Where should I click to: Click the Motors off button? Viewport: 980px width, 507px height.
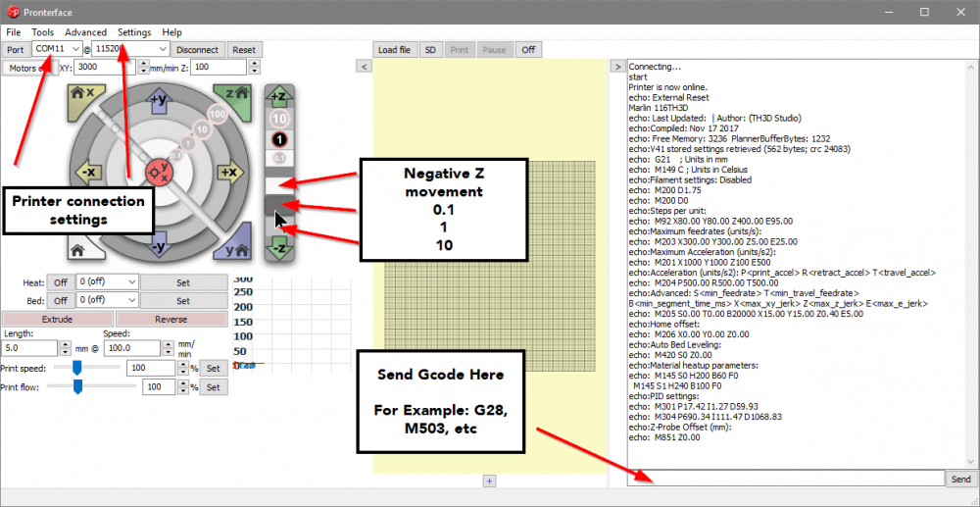pyautogui.click(x=30, y=68)
